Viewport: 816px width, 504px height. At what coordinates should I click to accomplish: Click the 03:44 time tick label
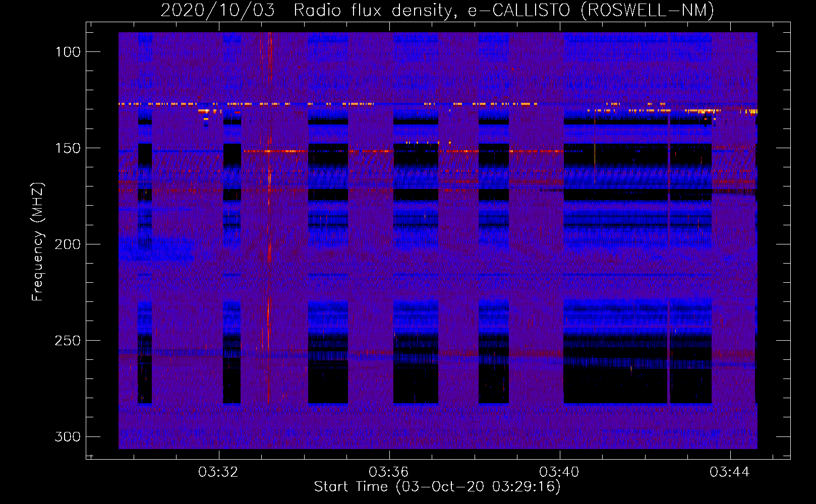730,472
